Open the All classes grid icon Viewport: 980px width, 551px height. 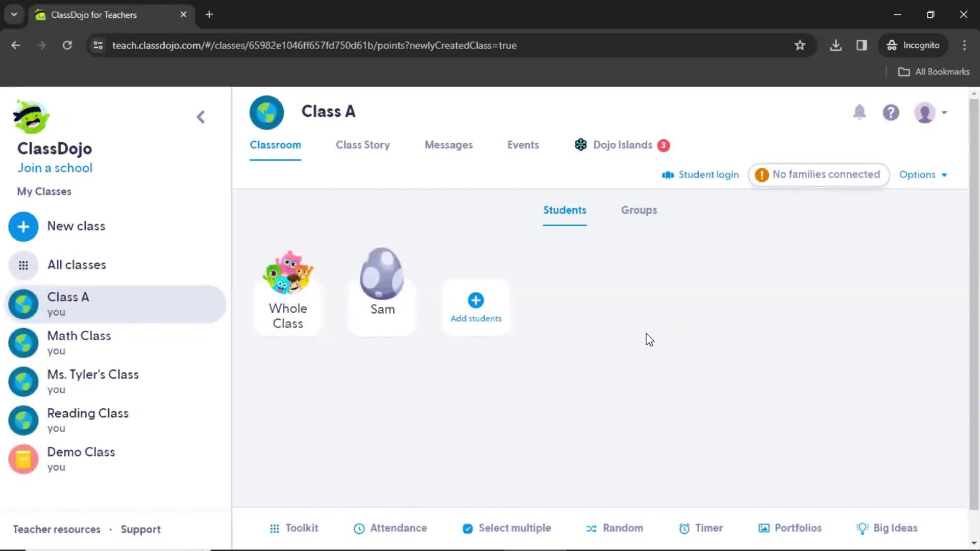click(x=23, y=265)
